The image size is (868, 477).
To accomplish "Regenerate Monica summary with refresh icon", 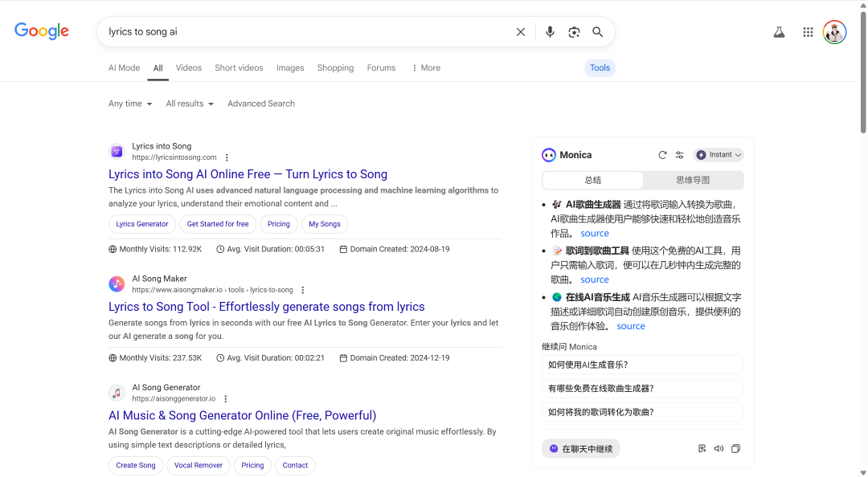I will coord(662,155).
